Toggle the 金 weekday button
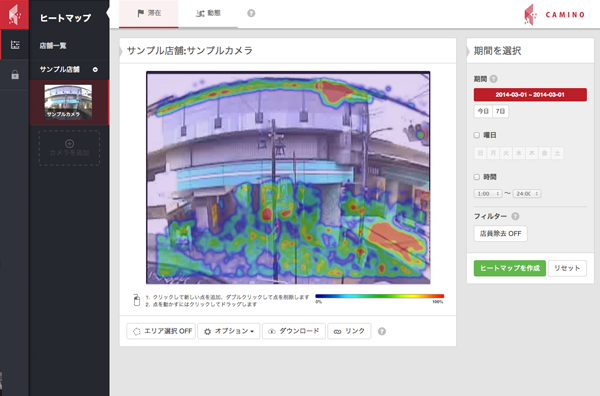The height and width of the screenshot is (396, 600). click(545, 153)
